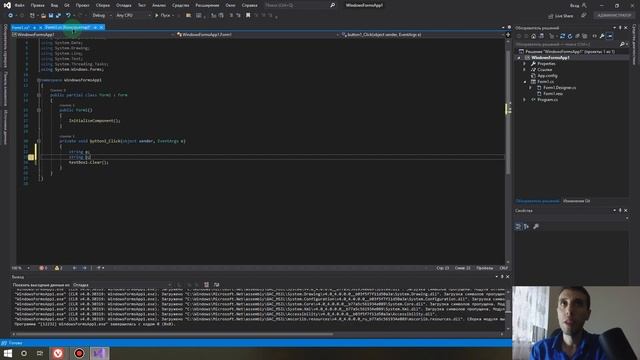Open the Правка menu
Screen dimensions: 640x360
38,5
